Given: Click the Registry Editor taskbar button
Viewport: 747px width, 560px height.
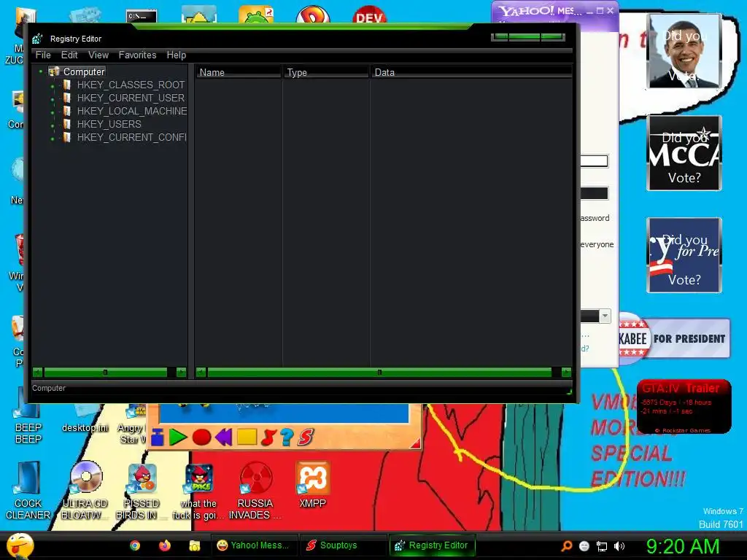Looking at the screenshot, I should pos(433,545).
